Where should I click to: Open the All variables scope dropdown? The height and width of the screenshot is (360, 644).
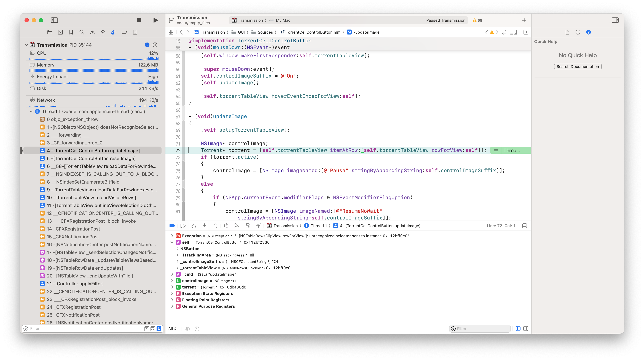click(x=172, y=329)
